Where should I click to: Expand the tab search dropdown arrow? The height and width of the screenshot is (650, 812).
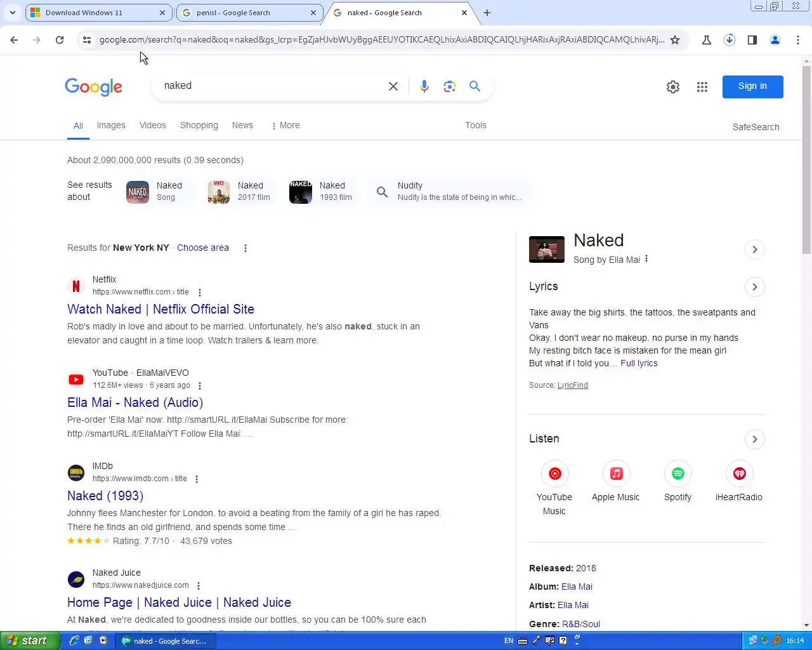[13, 13]
